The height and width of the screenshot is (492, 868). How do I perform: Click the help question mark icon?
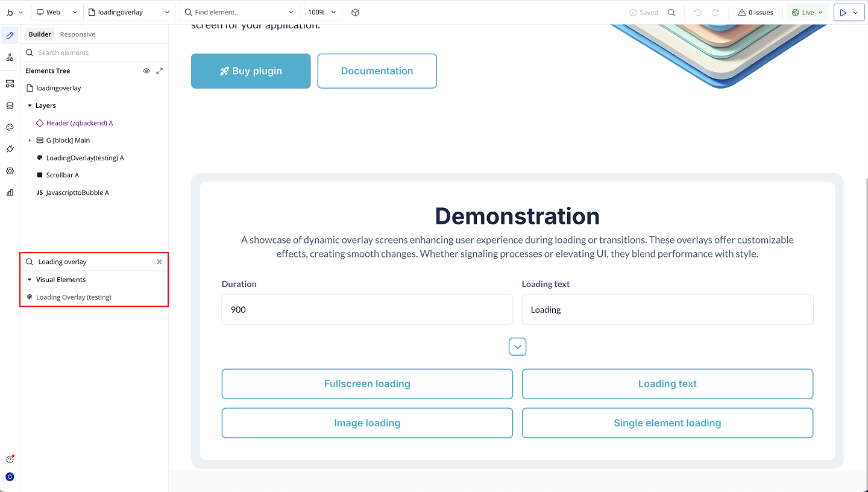pos(10,459)
